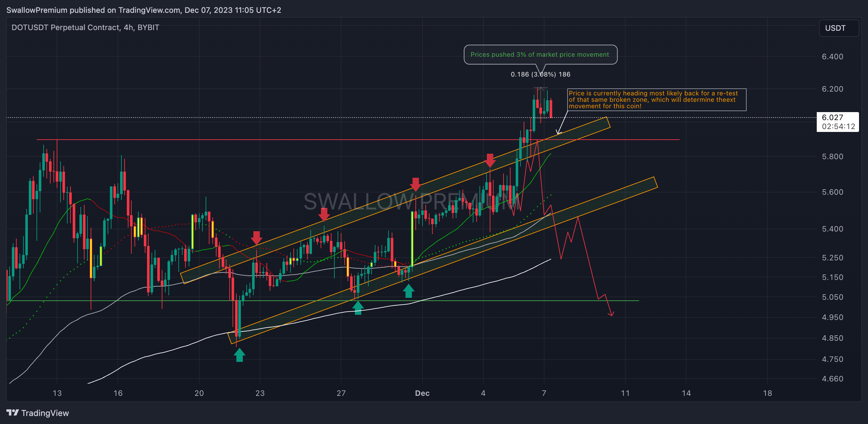Click the 4.850 price axis label
The image size is (868, 424).
point(832,338)
